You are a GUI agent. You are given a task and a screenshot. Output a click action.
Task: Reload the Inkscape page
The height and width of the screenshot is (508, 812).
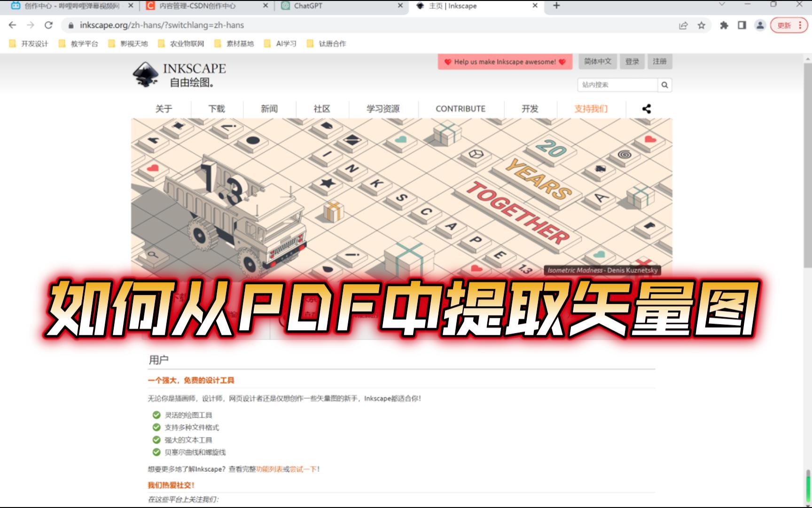(48, 25)
